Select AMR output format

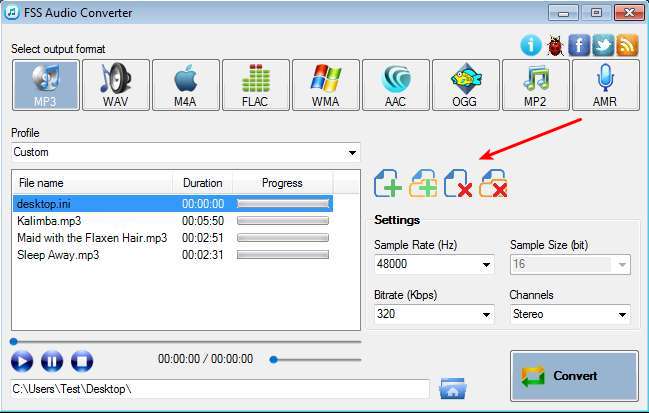click(606, 85)
